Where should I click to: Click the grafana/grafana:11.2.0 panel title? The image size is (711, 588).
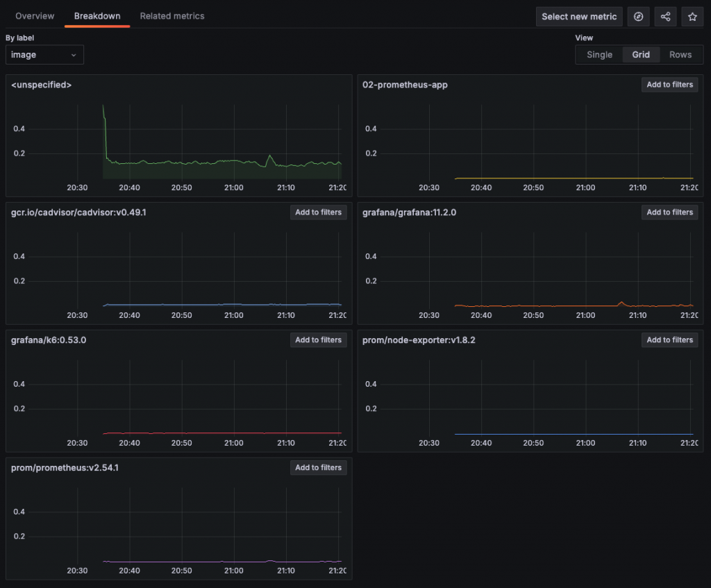click(409, 212)
